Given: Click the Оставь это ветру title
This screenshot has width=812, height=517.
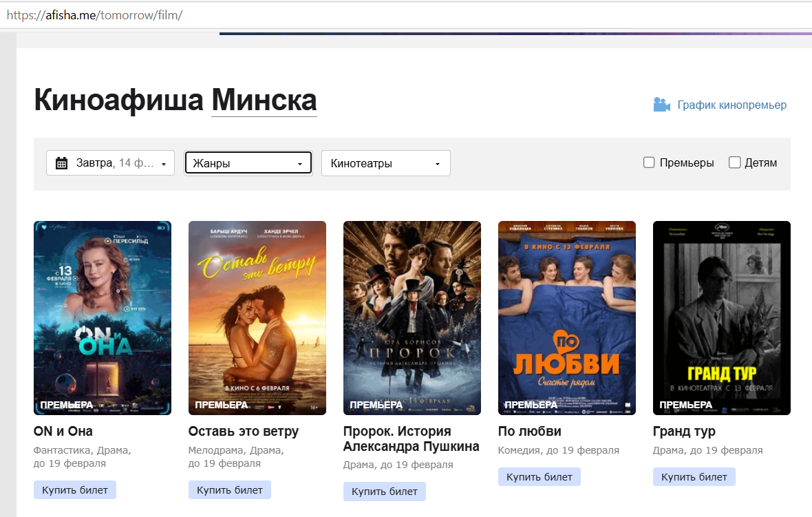Looking at the screenshot, I should 244,431.
